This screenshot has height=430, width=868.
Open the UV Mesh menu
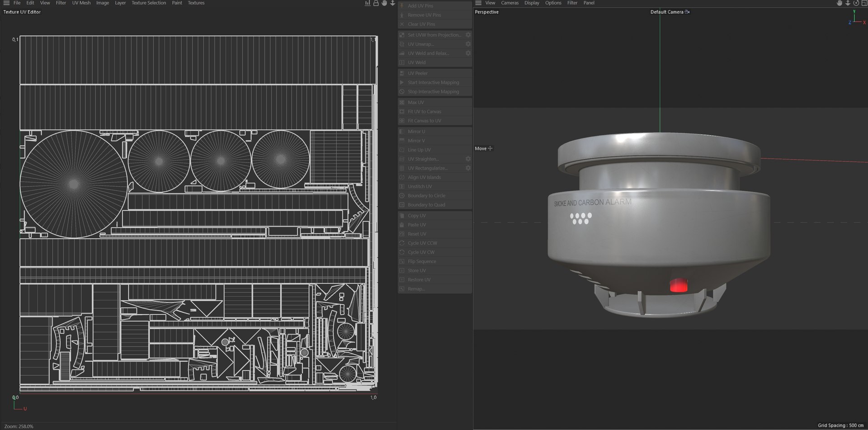tap(81, 3)
